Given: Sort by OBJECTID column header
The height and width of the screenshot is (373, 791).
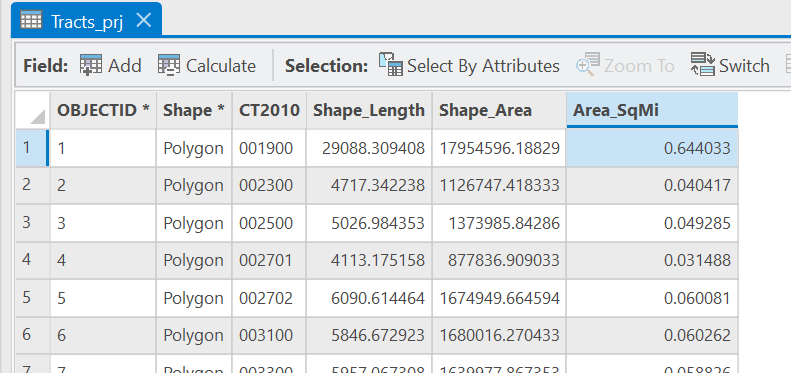Looking at the screenshot, I should click(x=103, y=110).
